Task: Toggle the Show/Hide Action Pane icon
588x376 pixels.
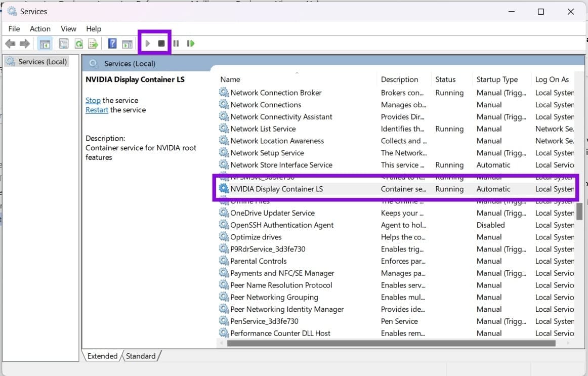Action: [x=128, y=44]
